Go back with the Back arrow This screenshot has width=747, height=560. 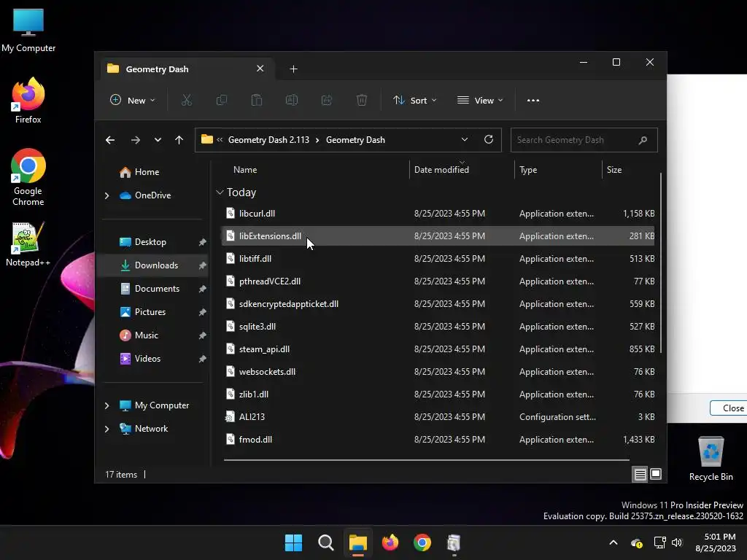(110, 140)
